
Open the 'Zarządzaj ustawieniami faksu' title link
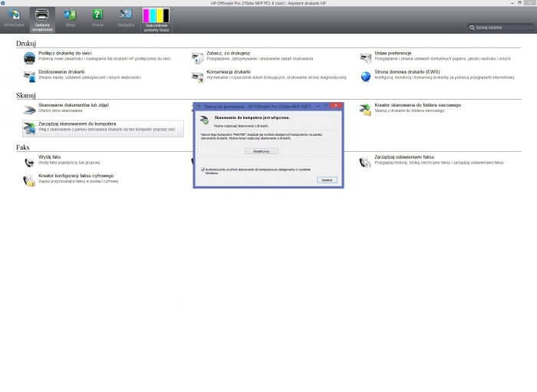coord(404,157)
